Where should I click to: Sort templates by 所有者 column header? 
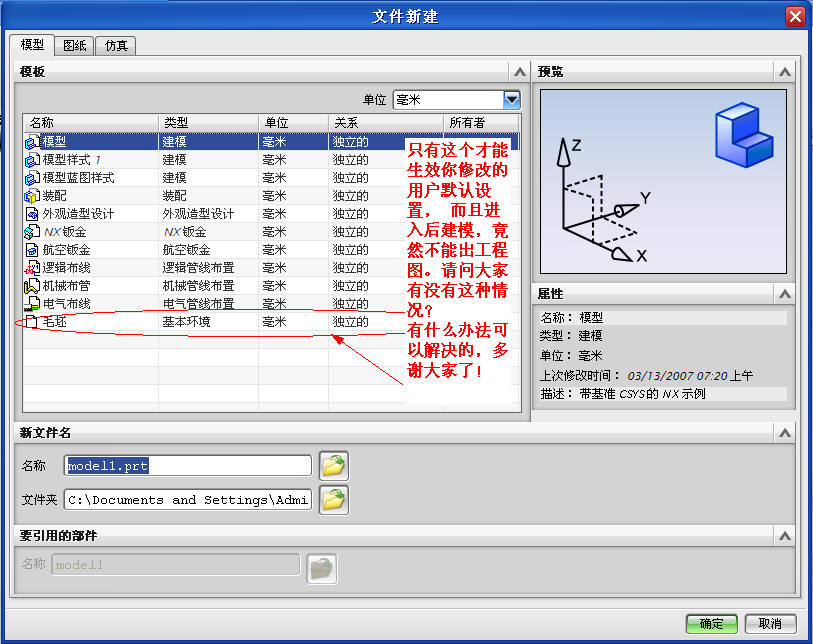click(481, 123)
